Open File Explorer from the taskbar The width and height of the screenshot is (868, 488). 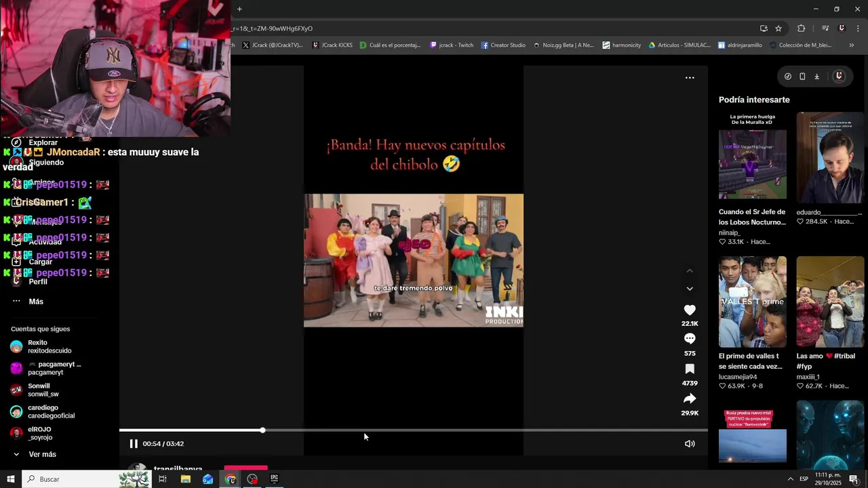[x=186, y=479]
